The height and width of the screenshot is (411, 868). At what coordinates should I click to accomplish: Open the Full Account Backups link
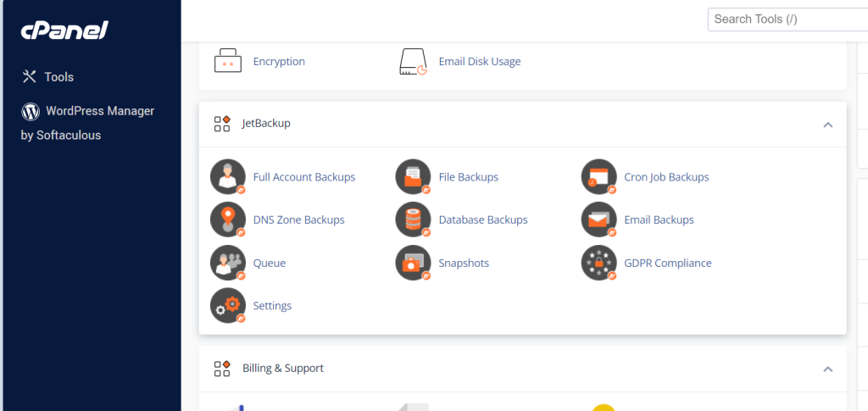(304, 177)
